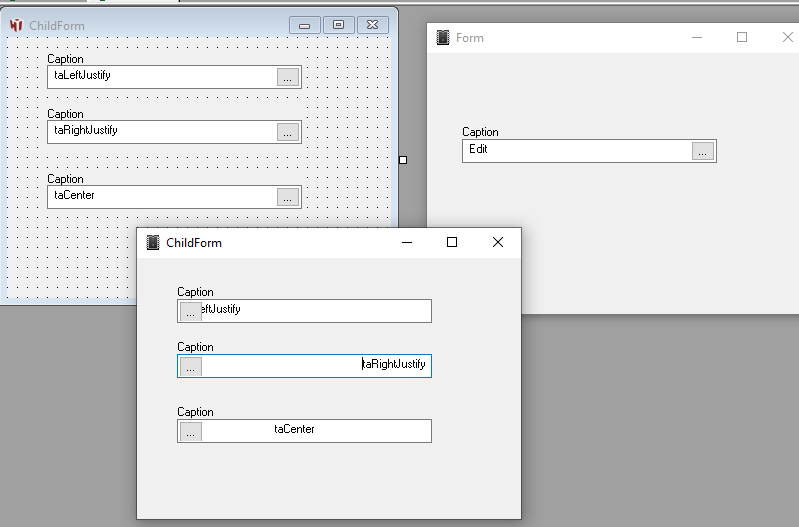Minimize the Form window
The image size is (799, 527).
697,37
